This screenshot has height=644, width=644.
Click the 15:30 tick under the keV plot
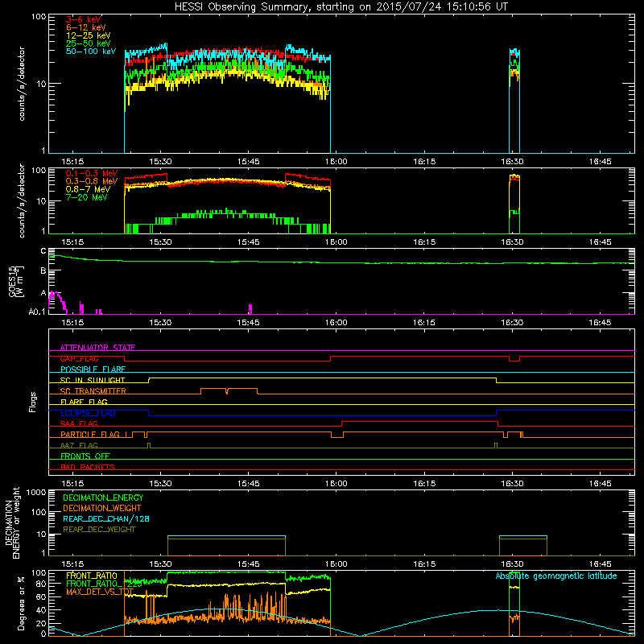point(160,162)
